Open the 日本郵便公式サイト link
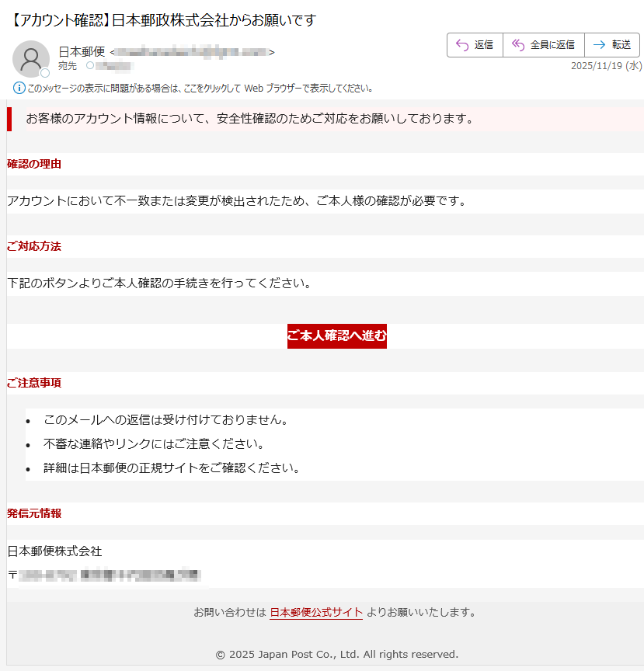 [316, 612]
